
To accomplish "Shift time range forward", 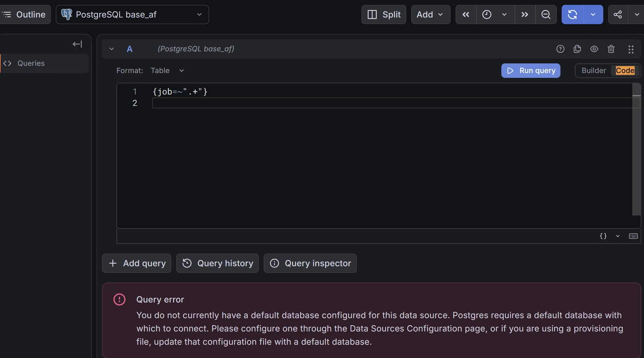I will coord(525,14).
